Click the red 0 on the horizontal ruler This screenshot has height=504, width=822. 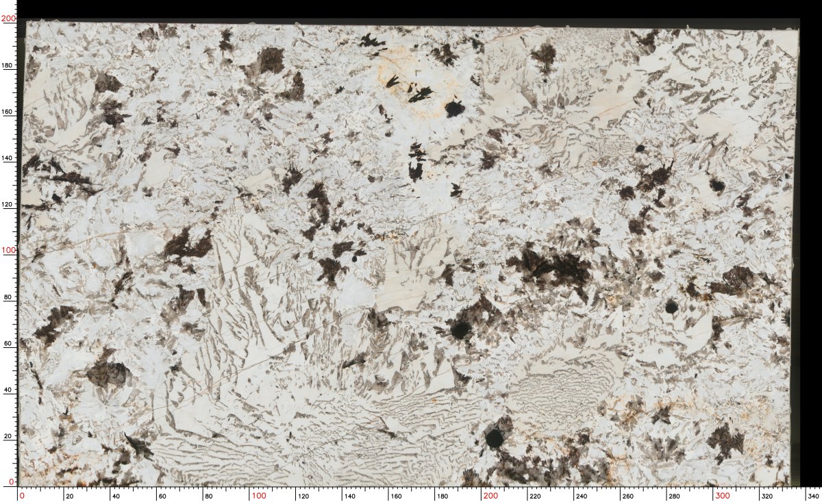tap(23, 496)
